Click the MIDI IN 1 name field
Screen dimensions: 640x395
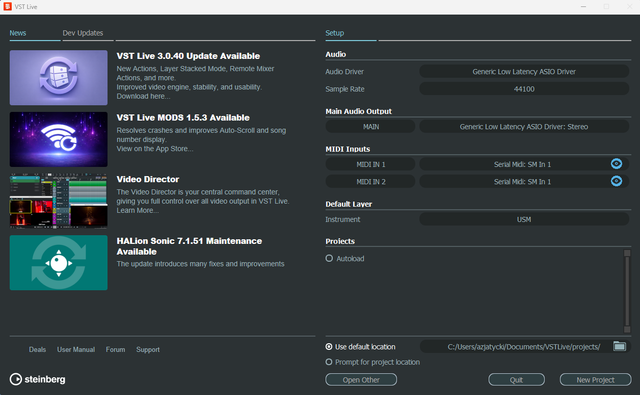pyautogui.click(x=371, y=164)
